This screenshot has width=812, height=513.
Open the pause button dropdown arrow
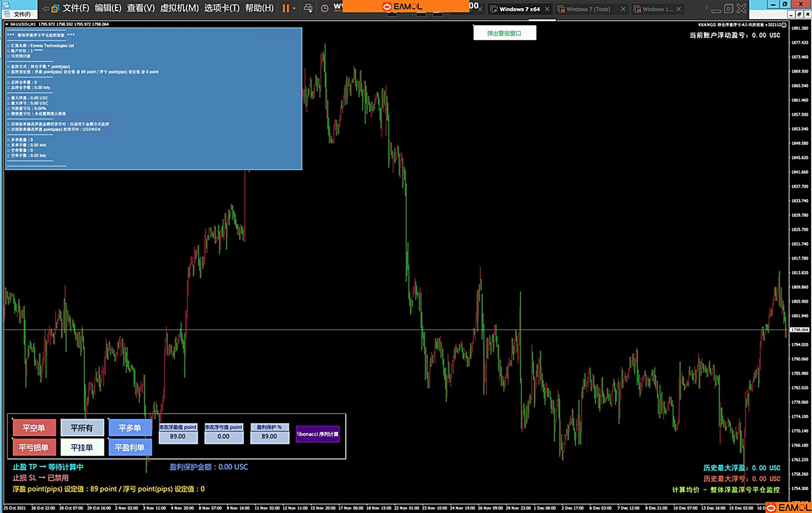tap(294, 8)
